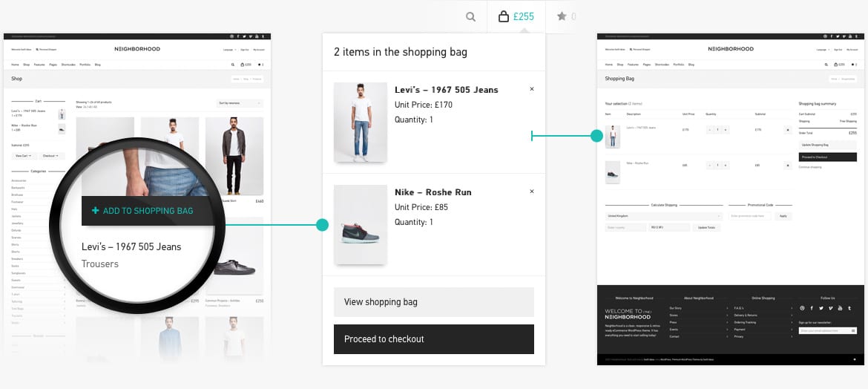Increase quantity of Levi's jeans with plus
The width and height of the screenshot is (868, 389).
click(726, 130)
